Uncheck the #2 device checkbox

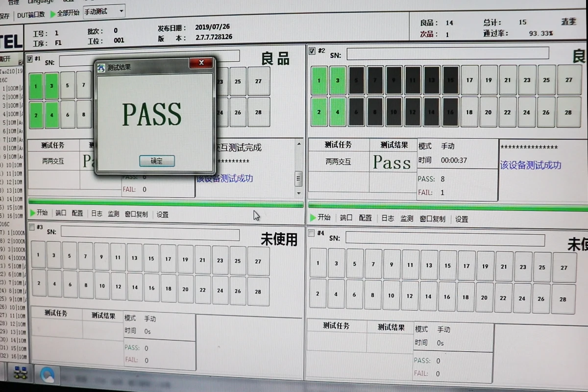coord(312,51)
